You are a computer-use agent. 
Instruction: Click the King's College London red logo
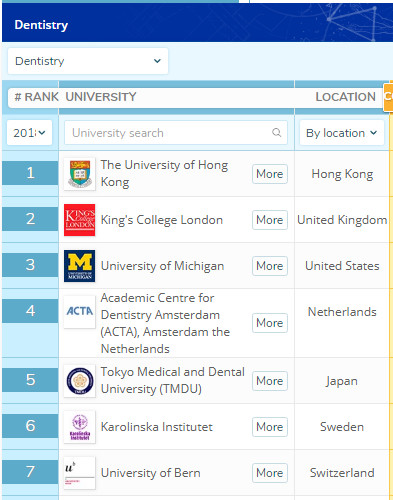click(79, 220)
